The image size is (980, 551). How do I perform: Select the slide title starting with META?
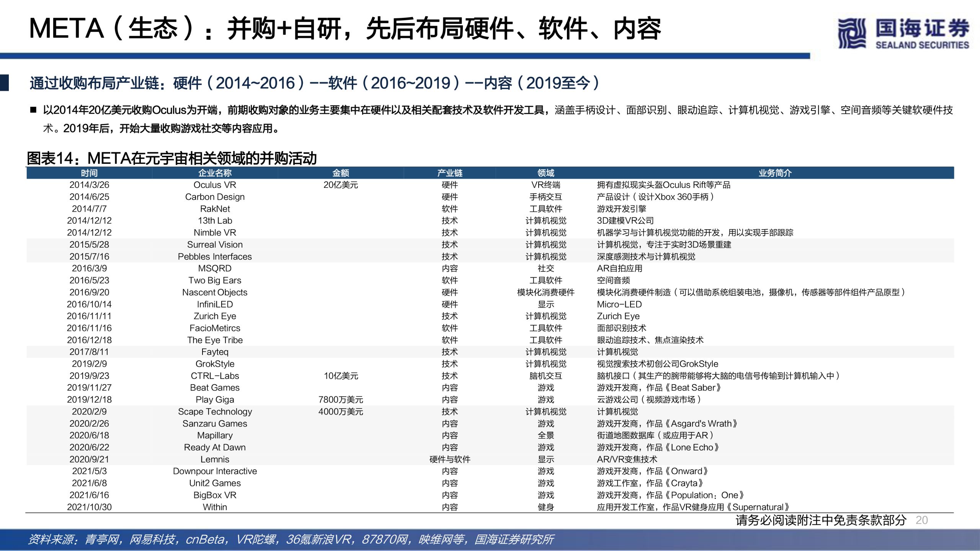click(345, 29)
